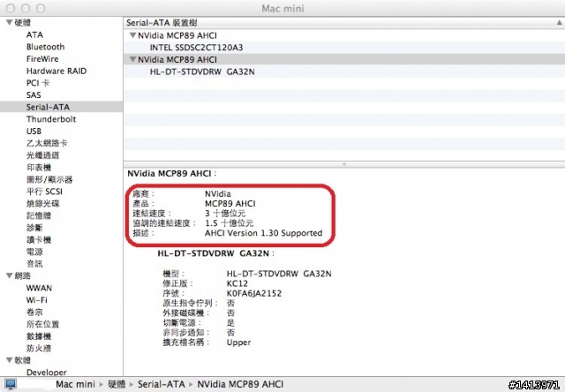The width and height of the screenshot is (565, 392).
Task: Click the NVidia MCP89 AHCI detail heading
Action: pos(172,174)
